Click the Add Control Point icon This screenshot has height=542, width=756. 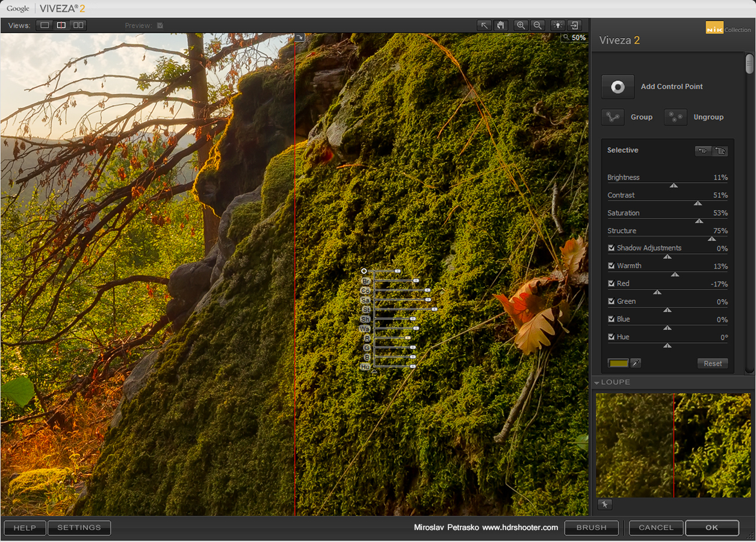click(618, 87)
